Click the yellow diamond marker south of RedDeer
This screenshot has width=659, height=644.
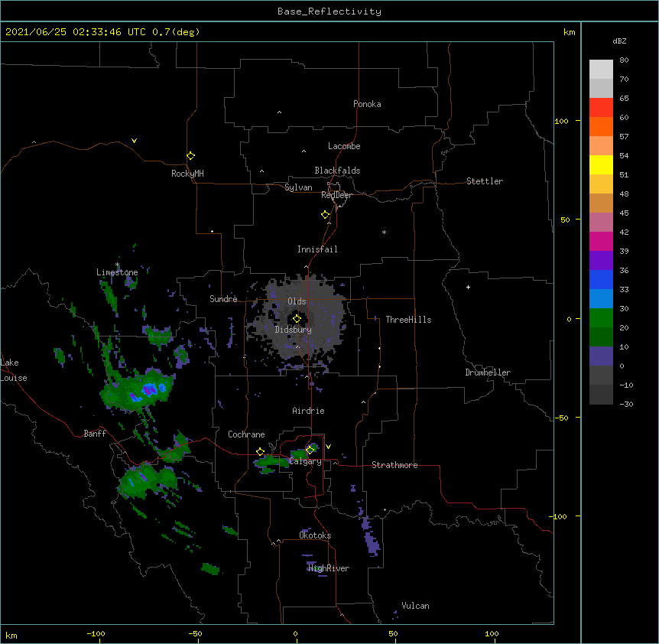pyautogui.click(x=325, y=214)
